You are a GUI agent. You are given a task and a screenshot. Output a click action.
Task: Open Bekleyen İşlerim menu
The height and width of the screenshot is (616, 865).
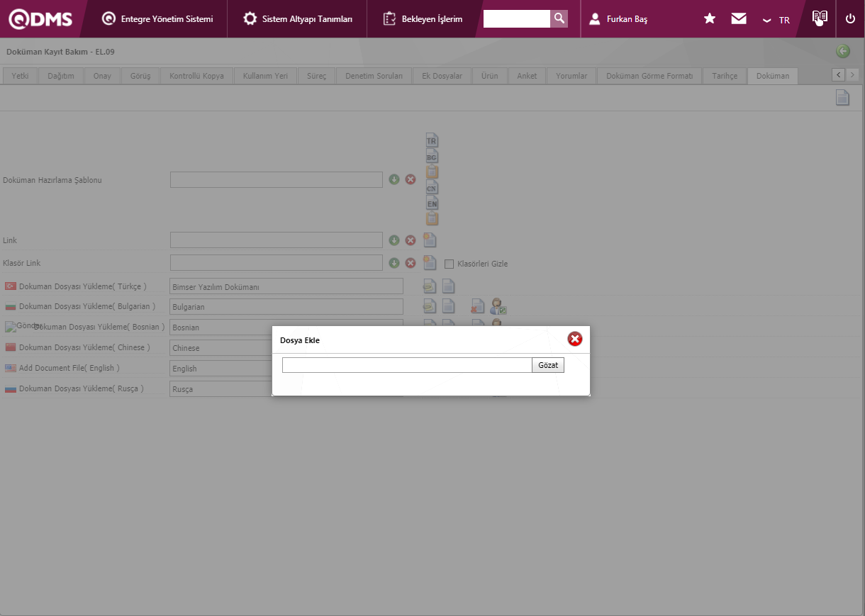click(x=423, y=19)
